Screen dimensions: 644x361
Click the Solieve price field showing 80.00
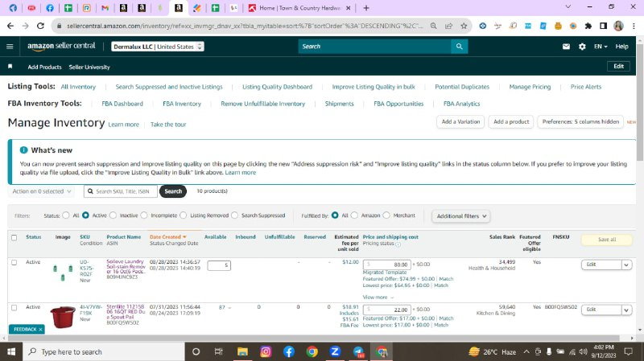click(387, 265)
